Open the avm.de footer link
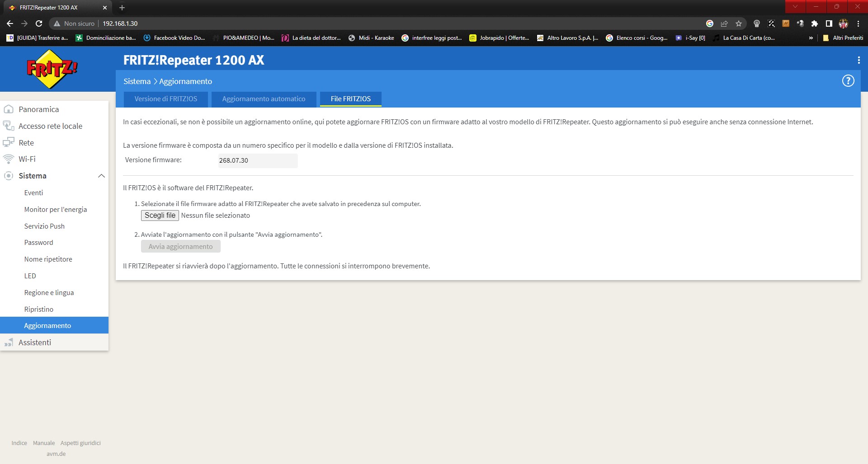The width and height of the screenshot is (868, 464). pos(56,454)
